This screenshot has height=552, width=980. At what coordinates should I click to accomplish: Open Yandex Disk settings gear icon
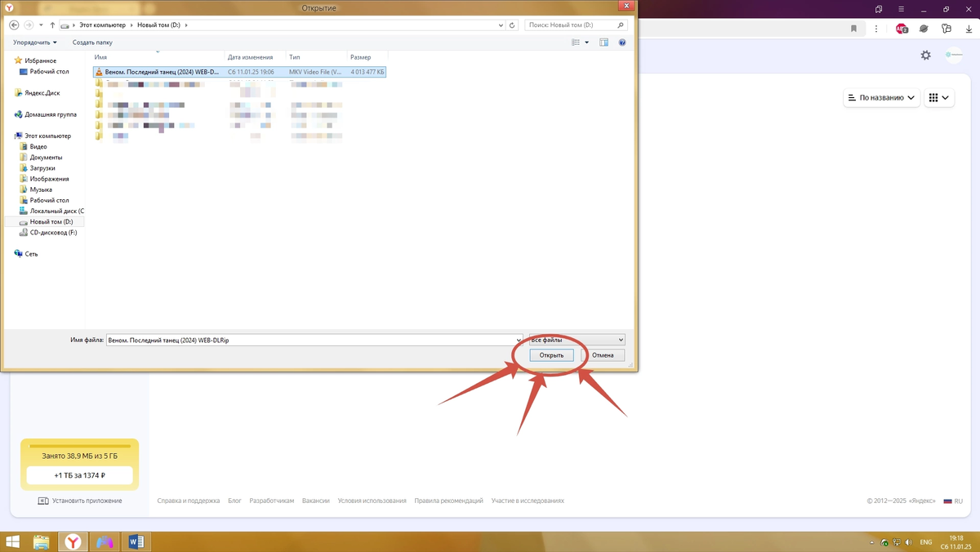925,55
